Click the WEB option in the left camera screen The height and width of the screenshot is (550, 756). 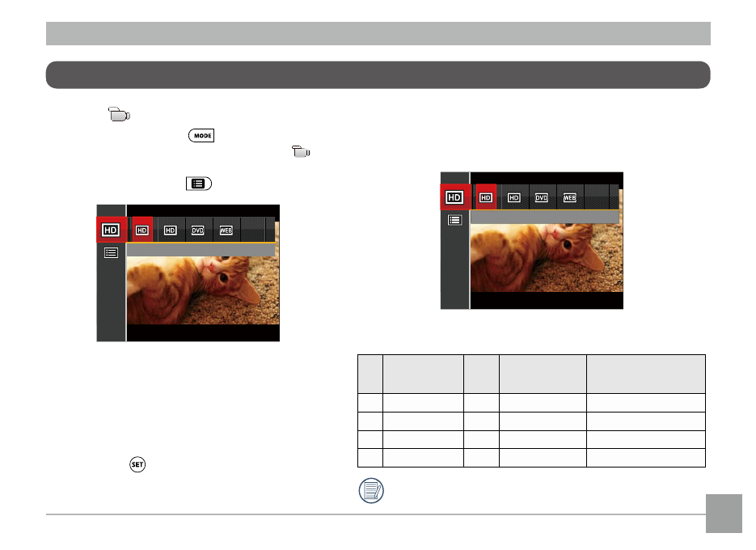[x=226, y=231]
